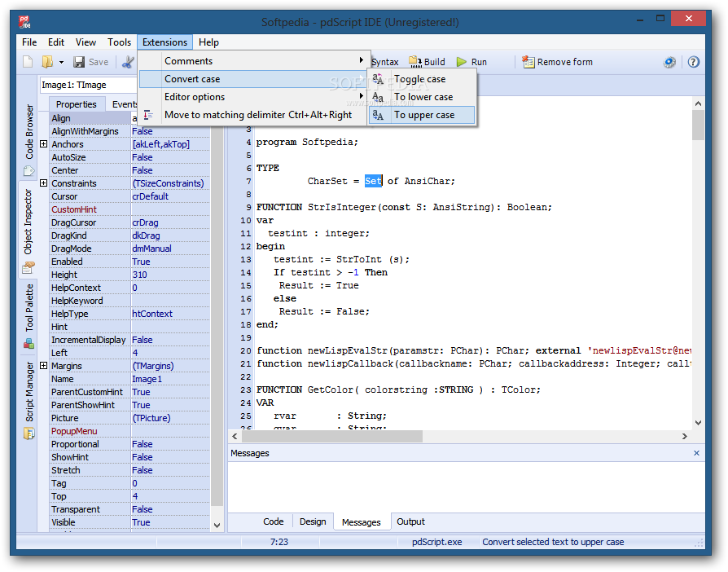Image resolution: width=728 pixels, height=572 pixels.
Task: Expand the Anchors property
Action: (44, 144)
